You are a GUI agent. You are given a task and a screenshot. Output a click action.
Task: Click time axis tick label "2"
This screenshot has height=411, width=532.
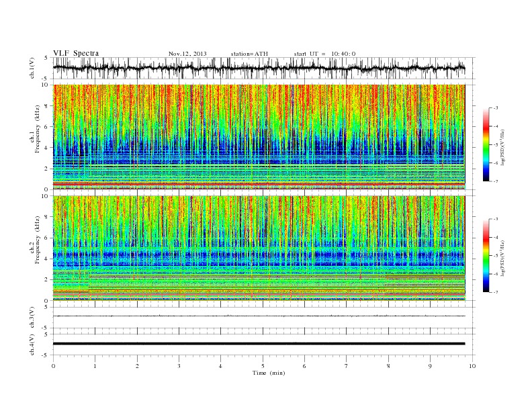click(x=137, y=366)
